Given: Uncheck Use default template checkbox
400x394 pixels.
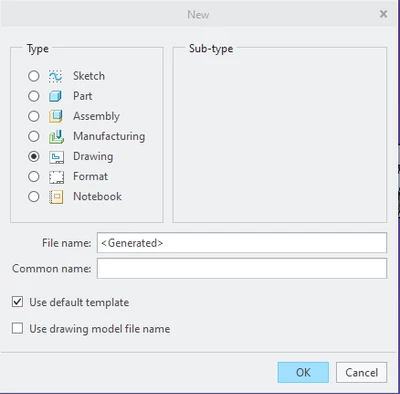Looking at the screenshot, I should point(17,302).
